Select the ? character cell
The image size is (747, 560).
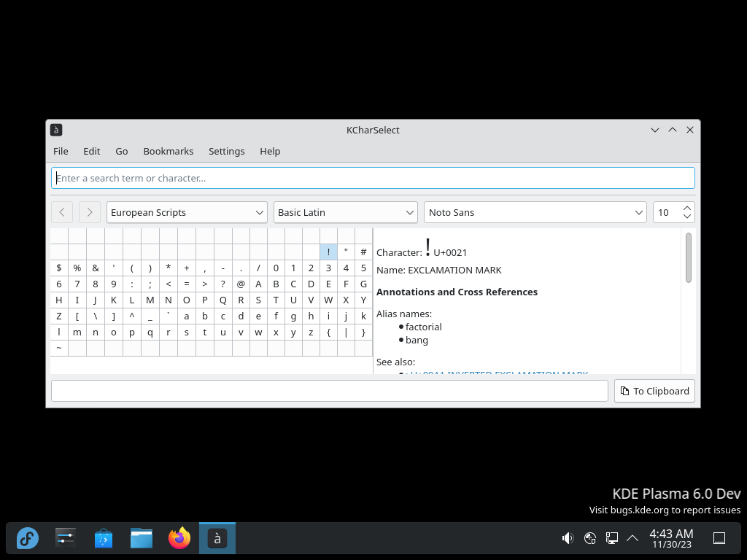(223, 284)
